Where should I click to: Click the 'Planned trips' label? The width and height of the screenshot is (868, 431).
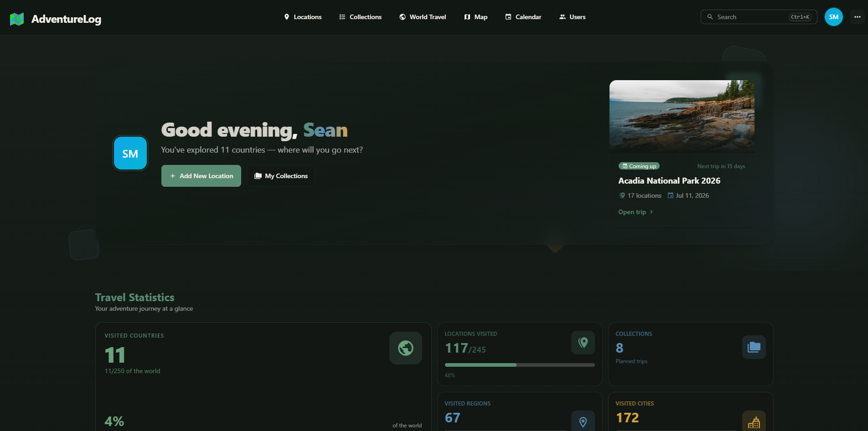[631, 361]
